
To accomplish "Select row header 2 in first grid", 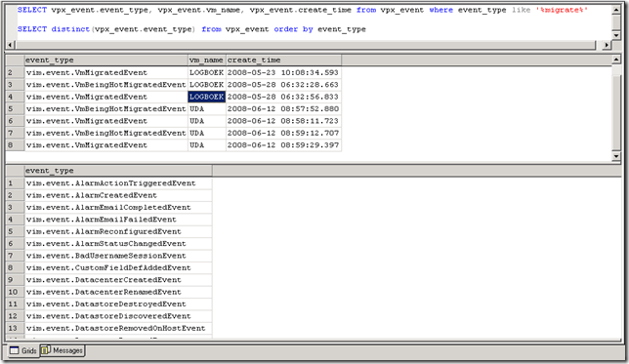I will tap(16, 72).
